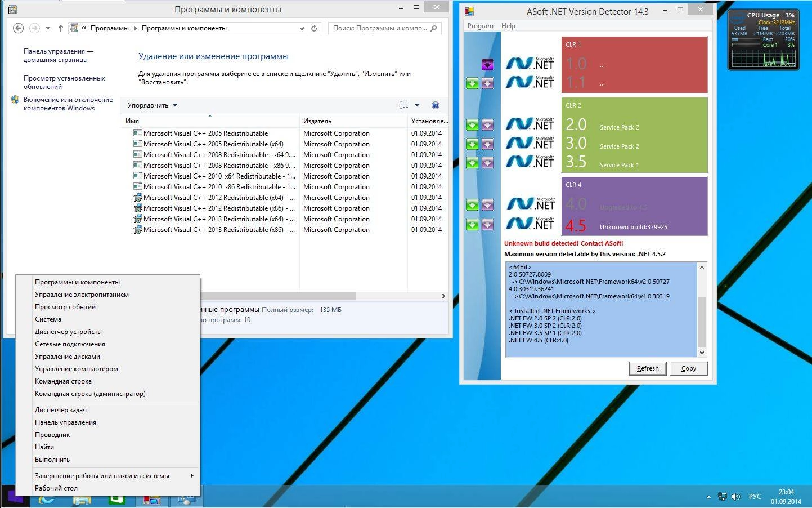
Task: Click the search magnifier icon in Programs window
Action: pos(434,28)
